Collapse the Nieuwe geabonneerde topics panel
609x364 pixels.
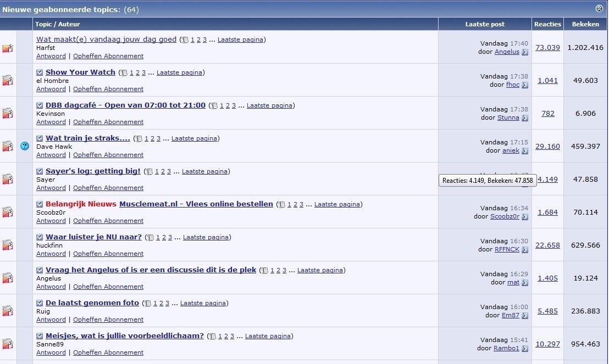click(x=599, y=8)
